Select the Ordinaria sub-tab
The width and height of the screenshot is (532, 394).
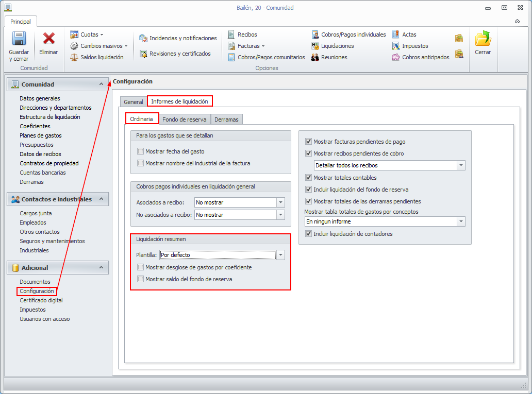click(141, 119)
